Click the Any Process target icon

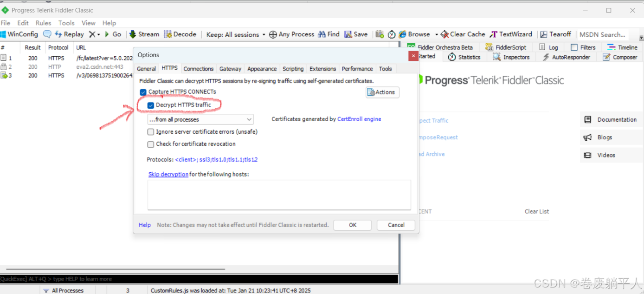click(x=273, y=34)
